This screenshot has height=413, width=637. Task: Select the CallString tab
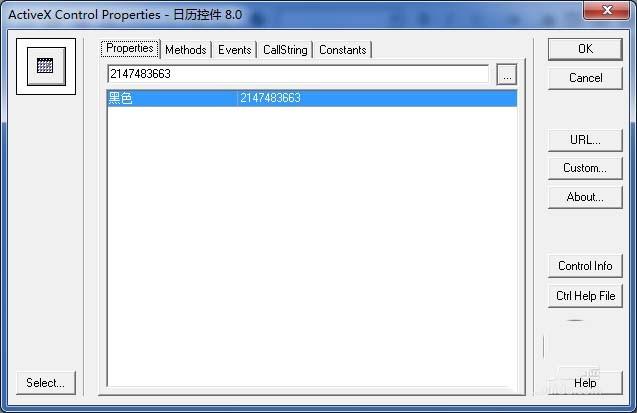[x=285, y=50]
